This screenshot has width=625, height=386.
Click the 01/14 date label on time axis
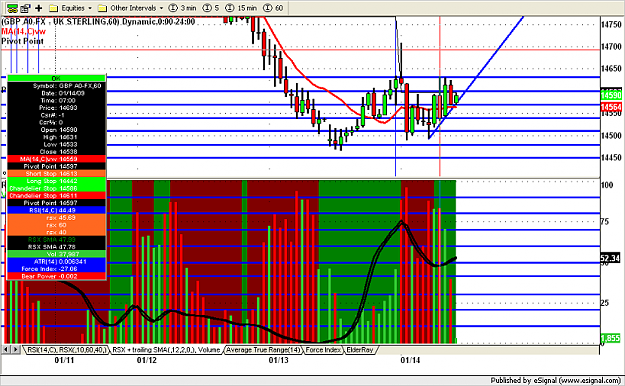410,360
